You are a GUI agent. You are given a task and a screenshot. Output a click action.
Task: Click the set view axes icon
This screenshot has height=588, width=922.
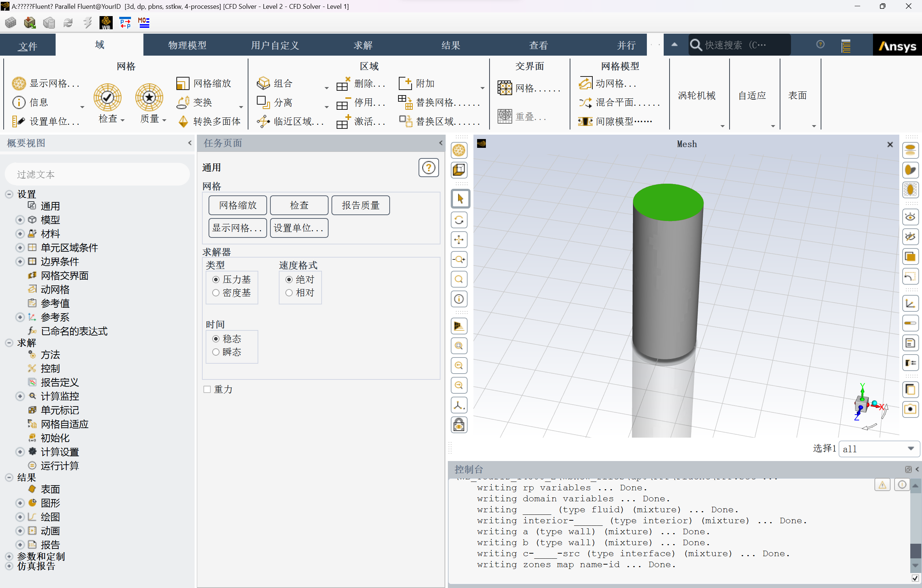[460, 405]
